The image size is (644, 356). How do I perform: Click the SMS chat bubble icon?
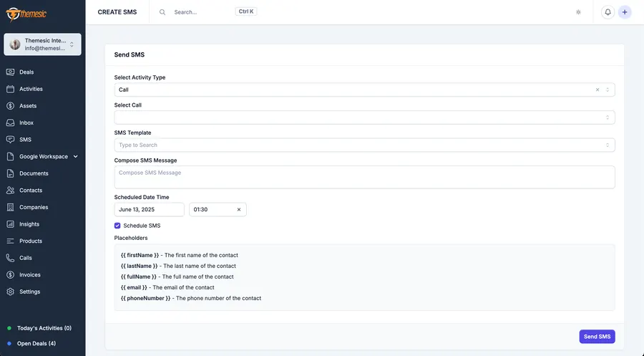click(x=10, y=140)
